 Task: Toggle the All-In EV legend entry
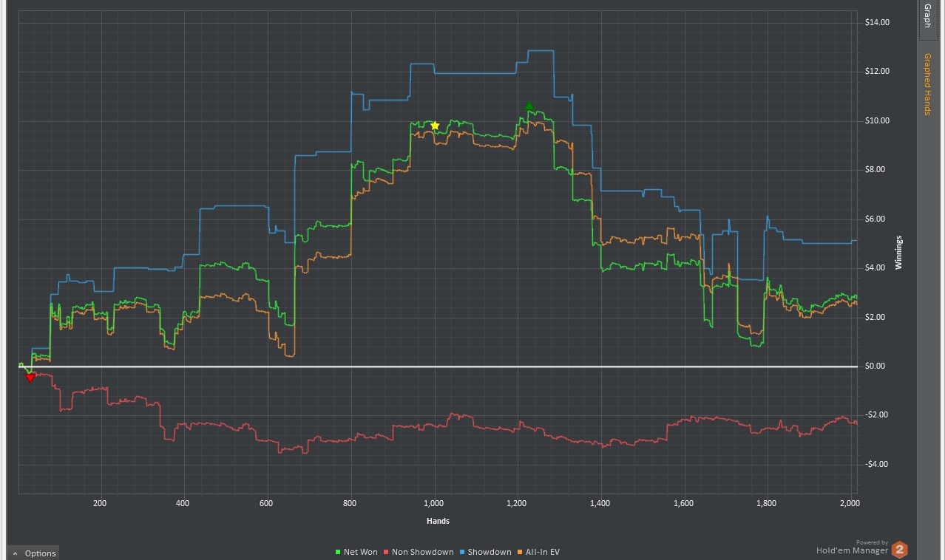click(538, 552)
